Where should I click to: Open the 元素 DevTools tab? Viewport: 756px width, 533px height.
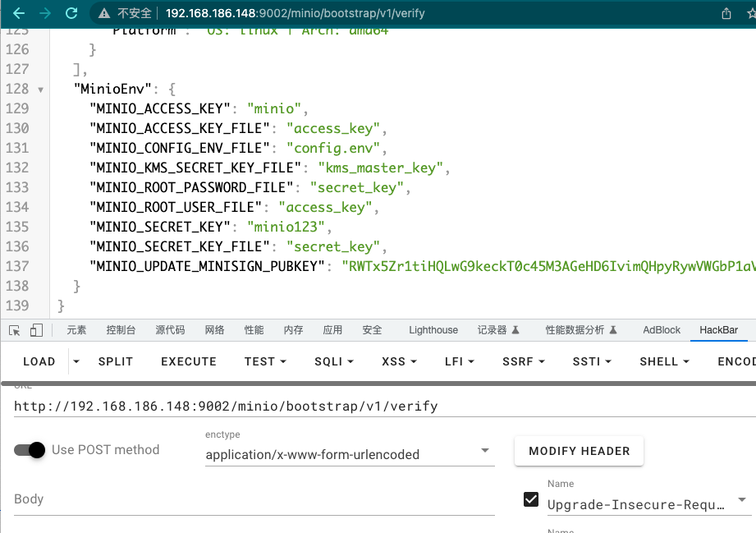point(76,330)
